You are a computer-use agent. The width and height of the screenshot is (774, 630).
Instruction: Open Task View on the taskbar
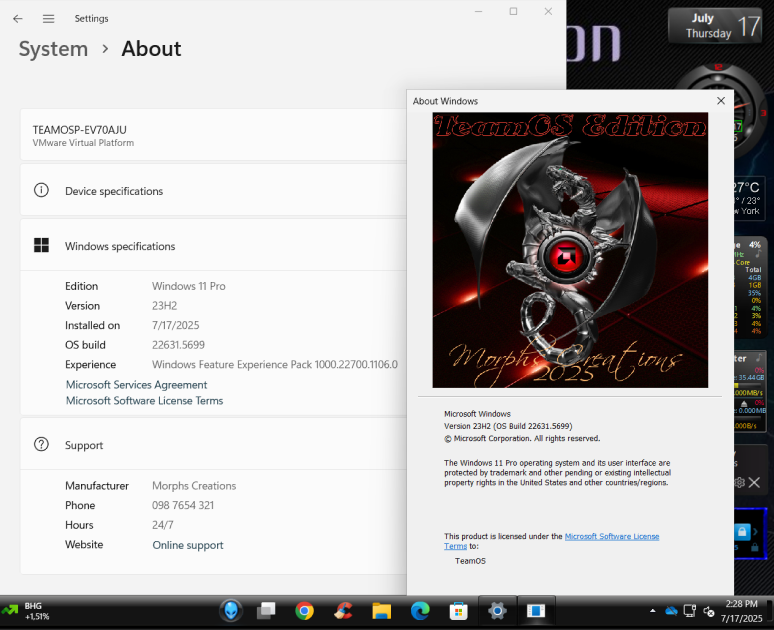(266, 611)
